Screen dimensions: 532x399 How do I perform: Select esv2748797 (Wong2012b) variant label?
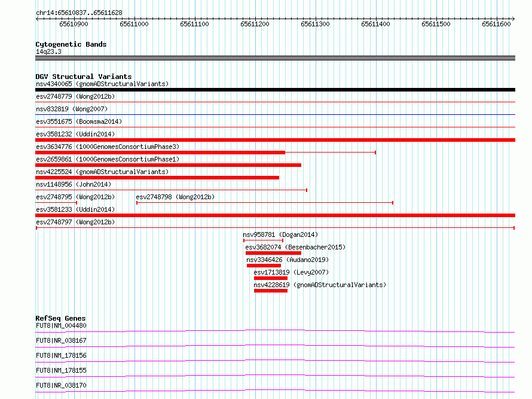pos(75,222)
